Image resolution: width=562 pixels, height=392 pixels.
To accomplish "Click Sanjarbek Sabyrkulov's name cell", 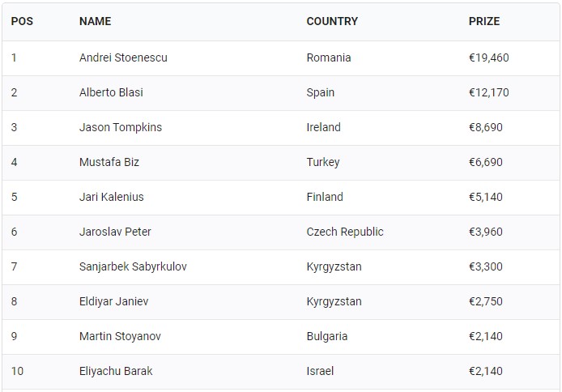I will coord(133,267).
